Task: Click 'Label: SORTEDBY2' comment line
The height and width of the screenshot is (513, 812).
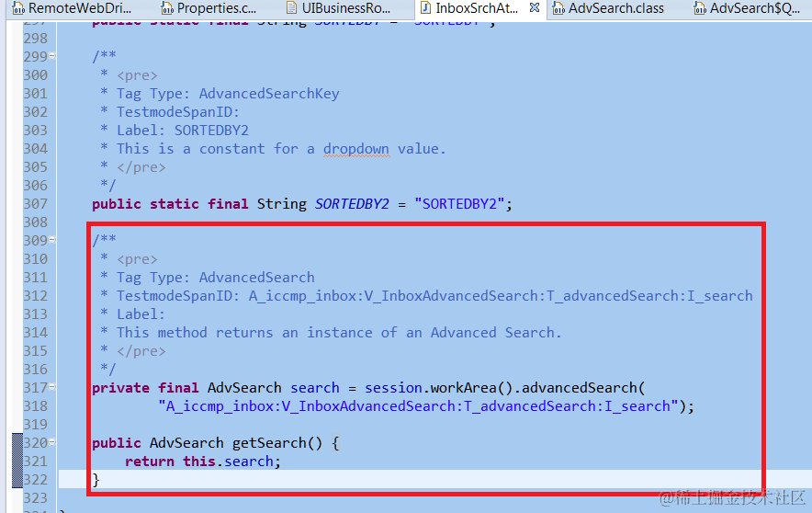Action: (182, 130)
